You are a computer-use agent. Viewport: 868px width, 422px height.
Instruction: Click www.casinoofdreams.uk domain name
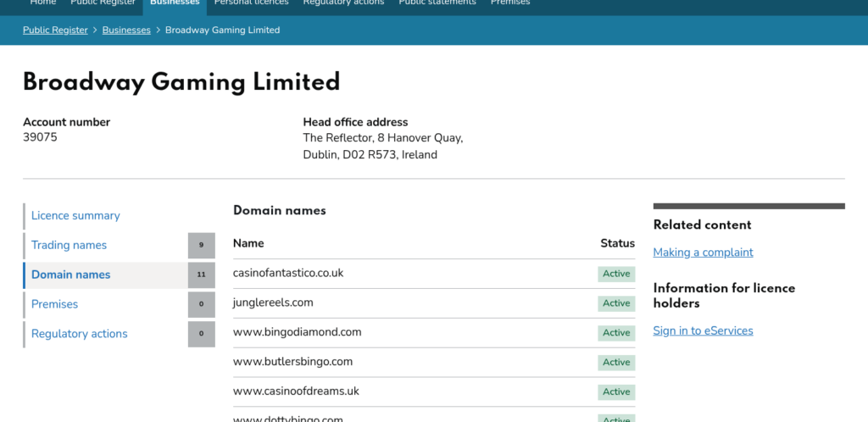[296, 391]
